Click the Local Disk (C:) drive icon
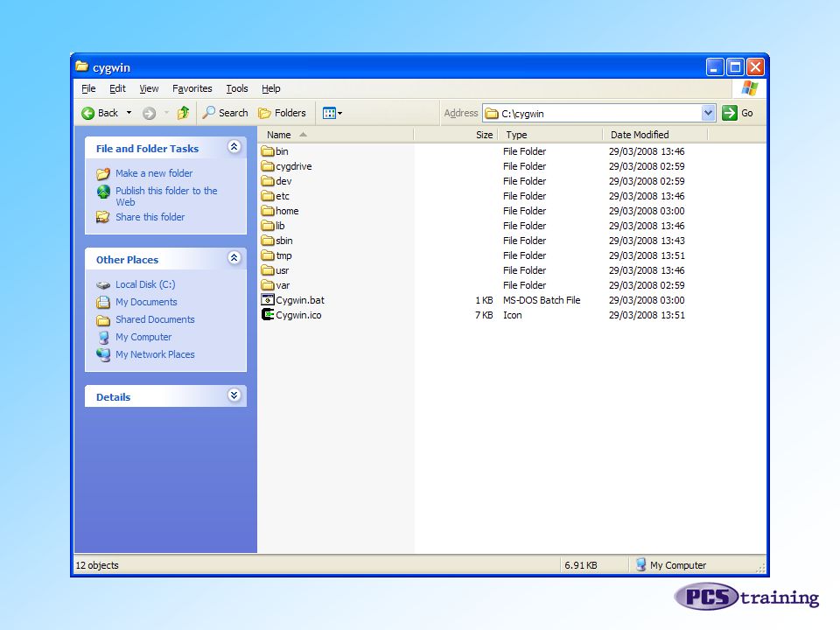This screenshot has height=630, width=840. [103, 285]
